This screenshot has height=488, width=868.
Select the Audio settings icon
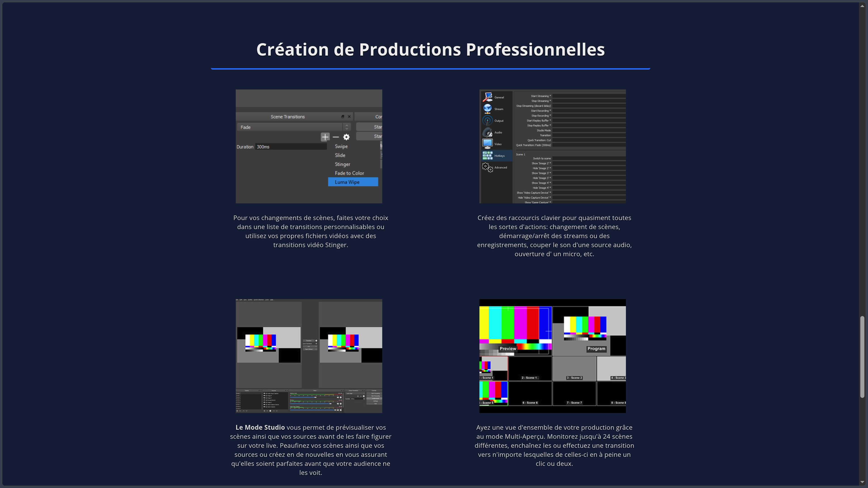click(x=487, y=132)
